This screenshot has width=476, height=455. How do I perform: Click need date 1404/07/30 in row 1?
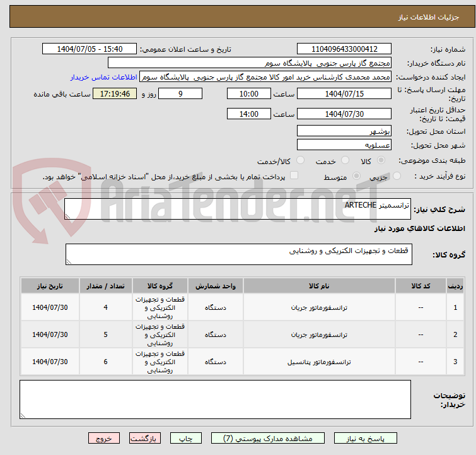pos(50,307)
